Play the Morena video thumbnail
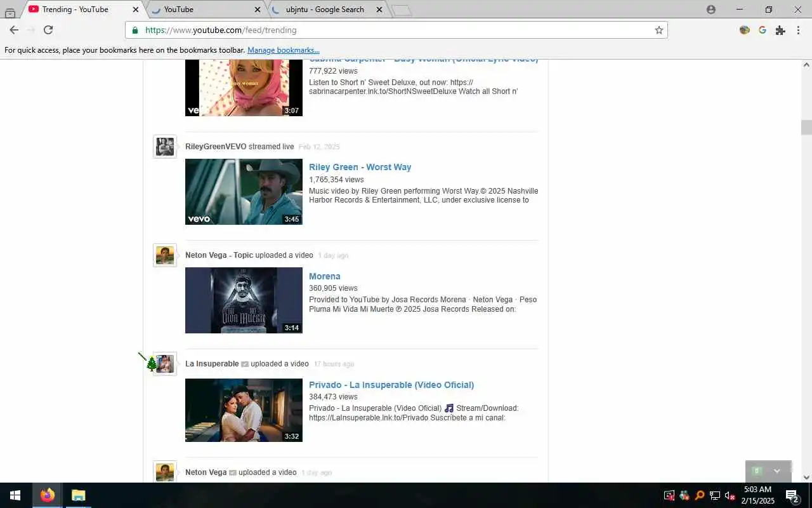The image size is (812, 508). pyautogui.click(x=244, y=300)
